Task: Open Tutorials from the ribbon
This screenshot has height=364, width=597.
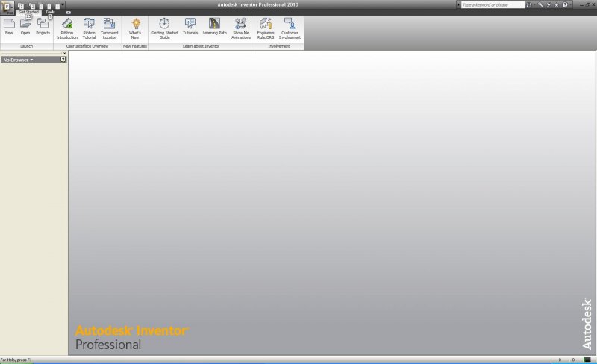Action: [x=190, y=27]
